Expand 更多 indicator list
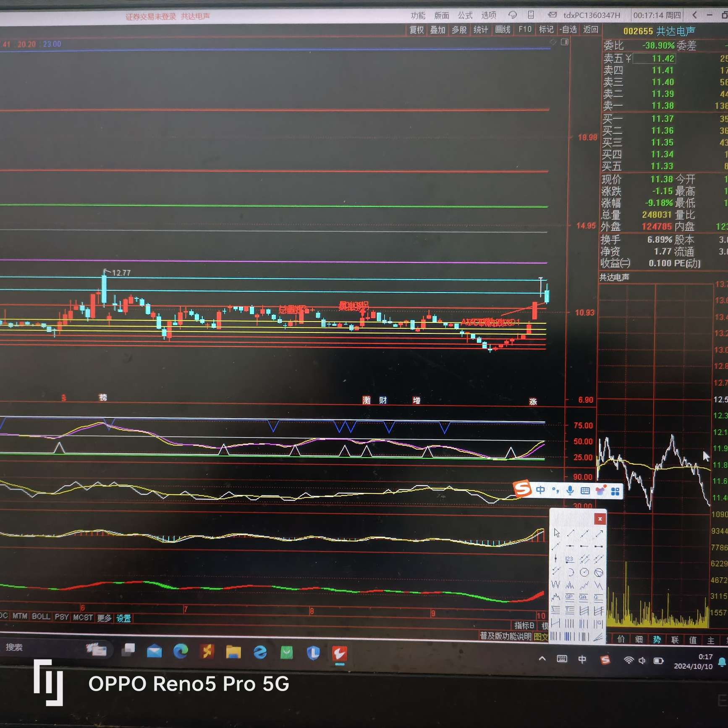The height and width of the screenshot is (728, 728). click(104, 618)
